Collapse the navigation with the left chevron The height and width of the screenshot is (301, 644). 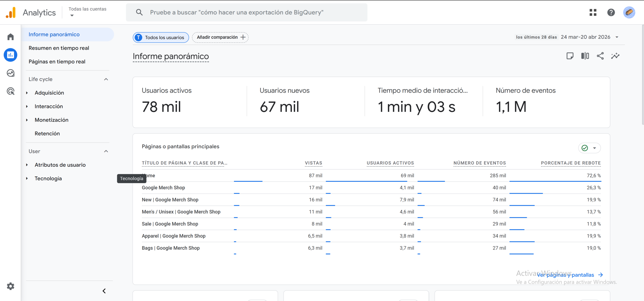click(104, 291)
